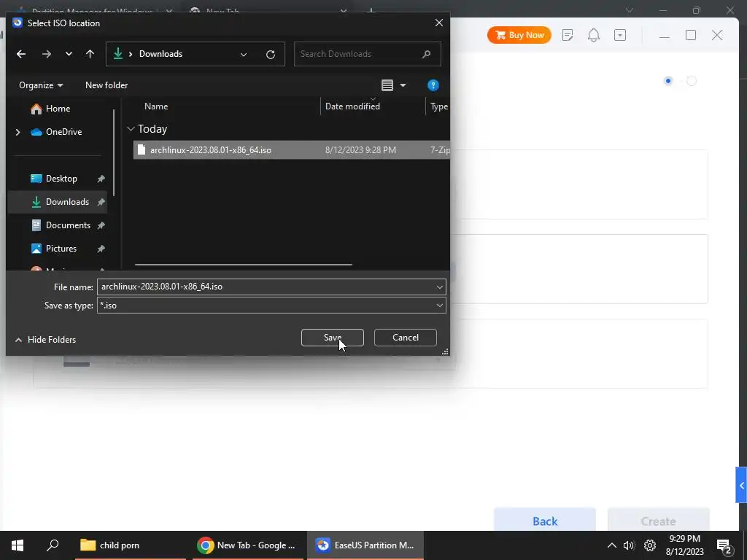The image size is (747, 560).
Task: Show hidden system tray icons
Action: pyautogui.click(x=612, y=545)
